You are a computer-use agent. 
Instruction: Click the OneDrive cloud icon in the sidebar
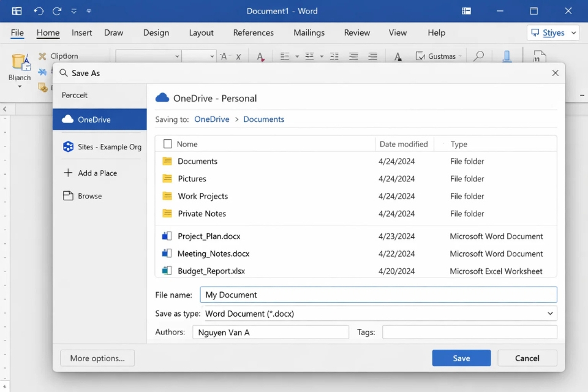67,120
